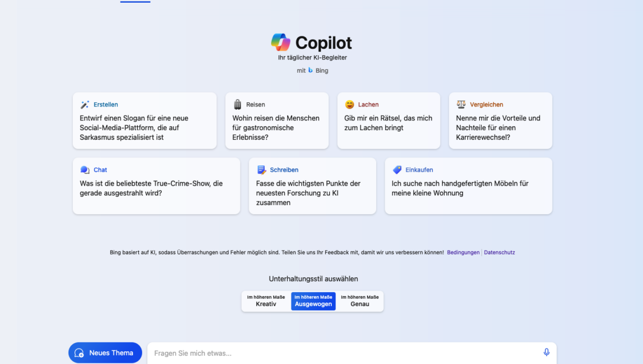The height and width of the screenshot is (364, 643).
Task: Select the Kreativ conversation style
Action: [x=266, y=301]
